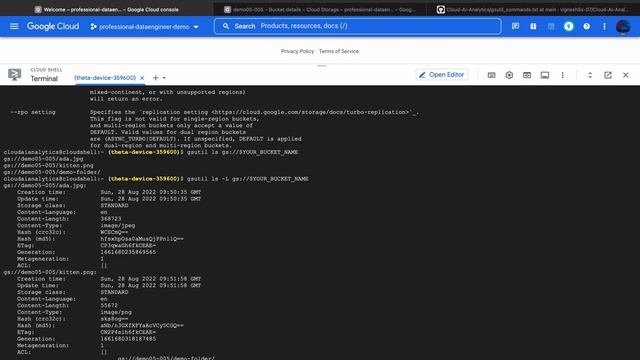The width and height of the screenshot is (640, 360).
Task: Click the Google Cloud logo
Action: 53,27
